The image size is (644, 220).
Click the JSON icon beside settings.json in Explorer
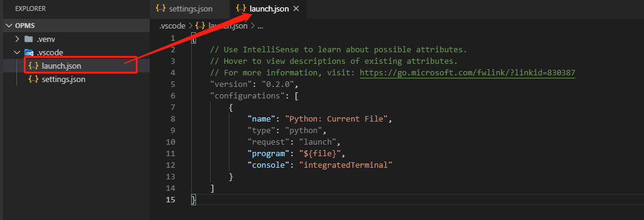(x=33, y=79)
